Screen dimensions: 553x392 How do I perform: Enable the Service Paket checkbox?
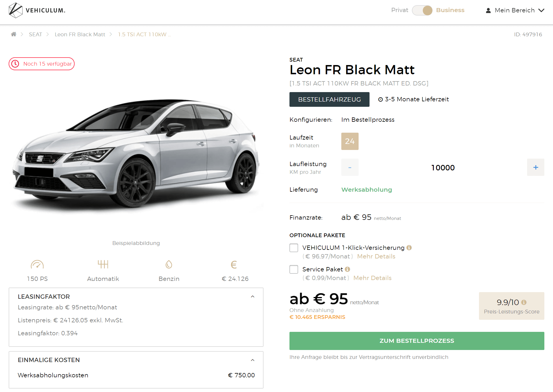coord(294,269)
